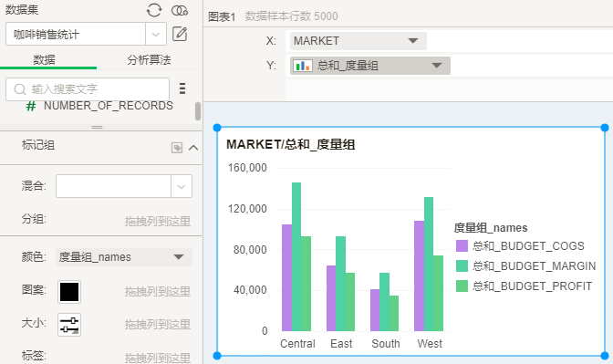The image size is (613, 364).
Task: Expand the X axis MARKET dropdown
Action: tap(413, 41)
